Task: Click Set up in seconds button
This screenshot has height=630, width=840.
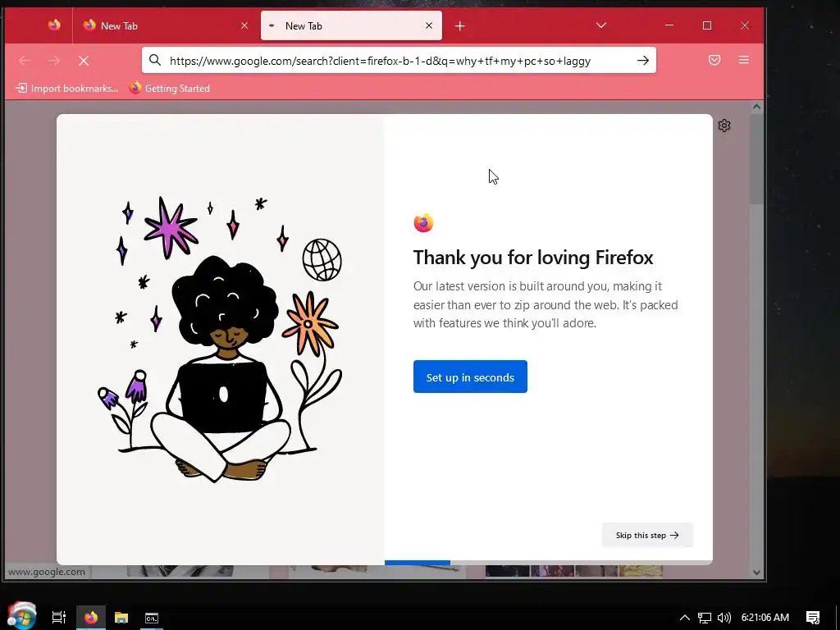Action: (x=470, y=377)
